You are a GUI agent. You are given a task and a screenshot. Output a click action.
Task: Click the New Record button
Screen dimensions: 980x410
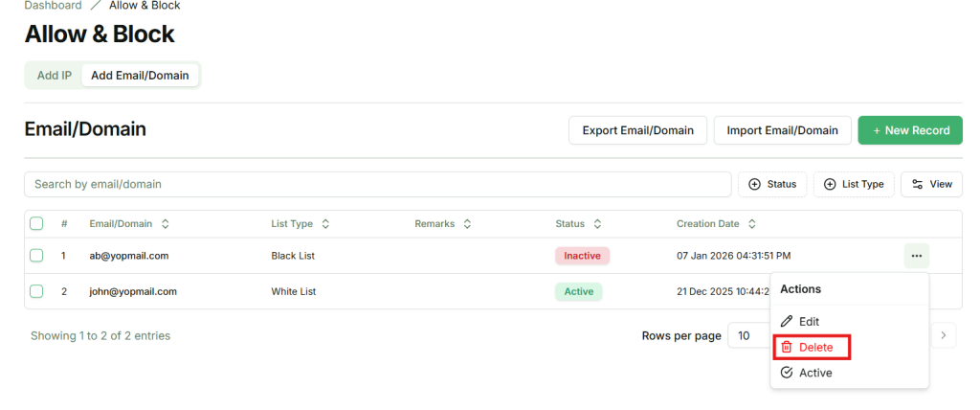pyautogui.click(x=909, y=130)
